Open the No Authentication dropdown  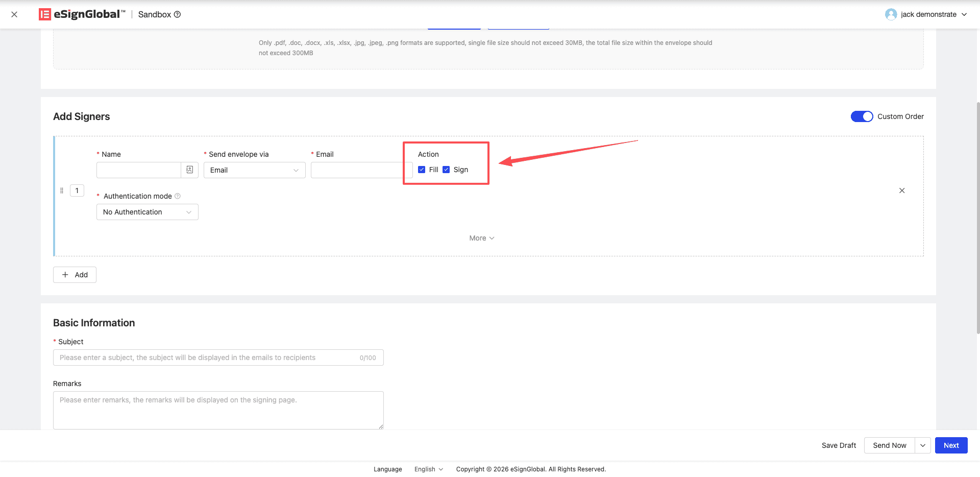pos(147,212)
